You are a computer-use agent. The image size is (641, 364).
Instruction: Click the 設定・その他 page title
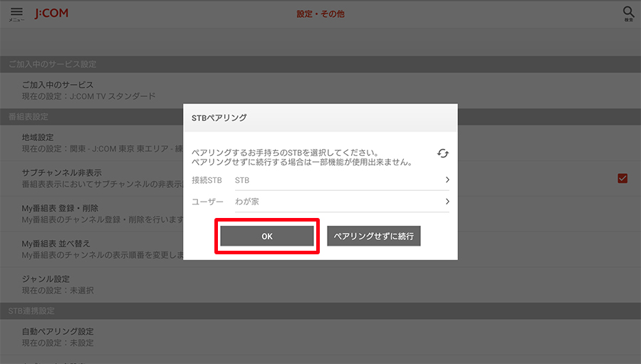click(320, 14)
